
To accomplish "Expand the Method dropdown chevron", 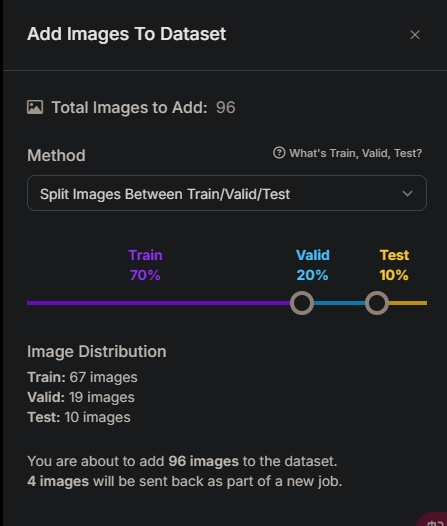I will point(407,193).
